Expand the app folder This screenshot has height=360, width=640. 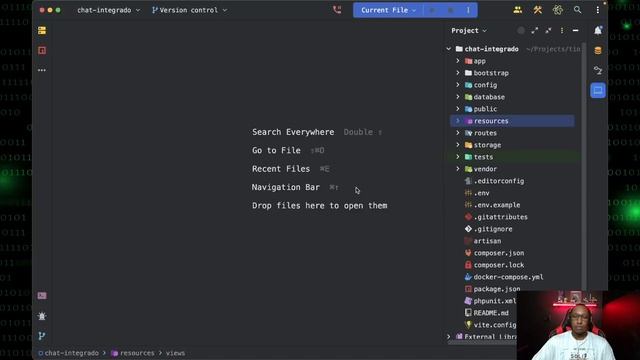(x=458, y=61)
